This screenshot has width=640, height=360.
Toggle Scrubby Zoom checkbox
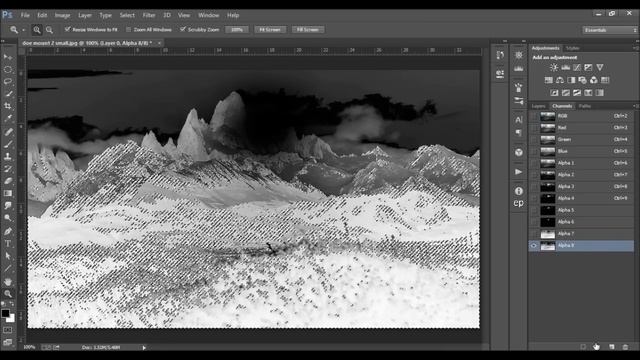click(x=183, y=29)
